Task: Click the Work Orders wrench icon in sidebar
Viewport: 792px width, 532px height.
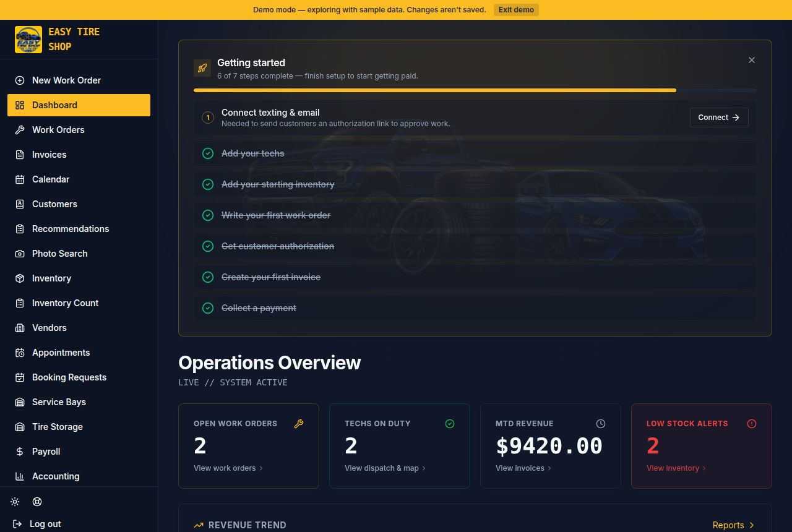Action: pos(20,130)
